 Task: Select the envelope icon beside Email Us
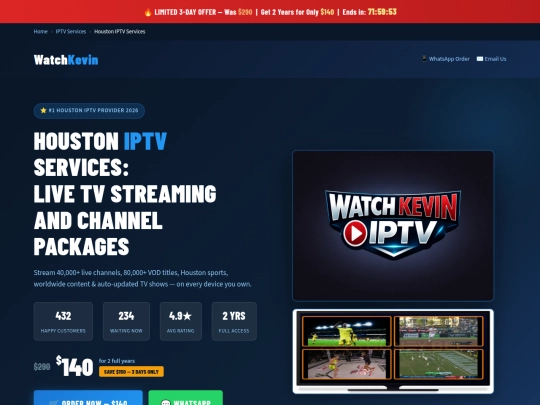480,59
